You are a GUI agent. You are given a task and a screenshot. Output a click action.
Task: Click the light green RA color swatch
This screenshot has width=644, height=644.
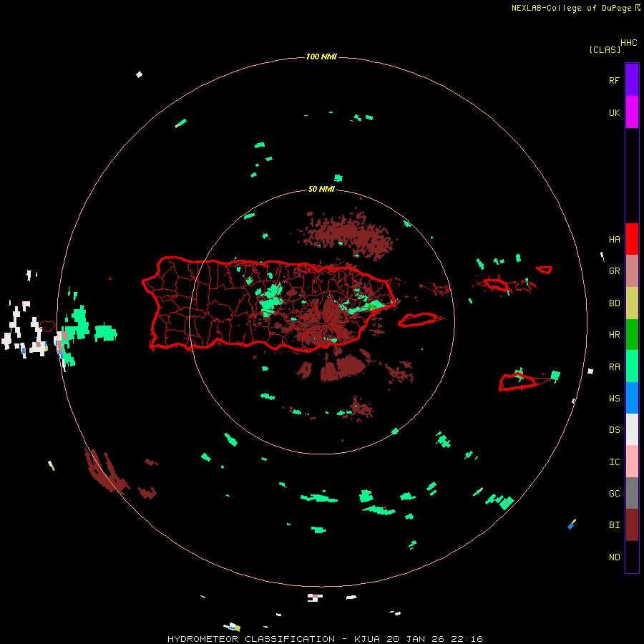632,366
